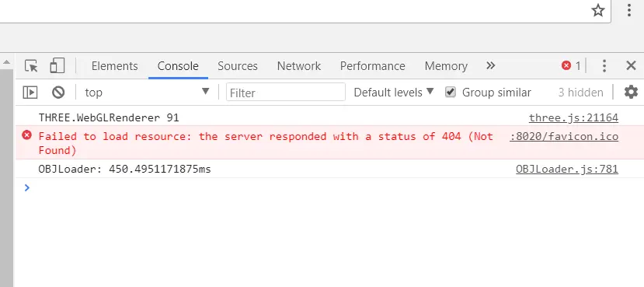
Task: Show more DevTools tabs chevron
Action: coord(490,66)
